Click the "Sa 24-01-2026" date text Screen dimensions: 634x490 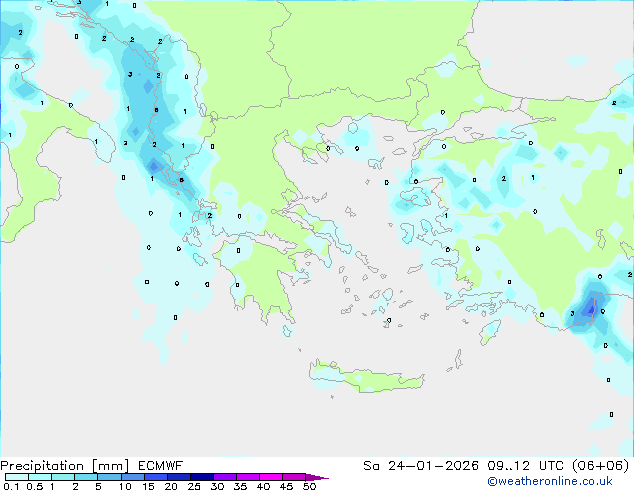tap(421, 466)
